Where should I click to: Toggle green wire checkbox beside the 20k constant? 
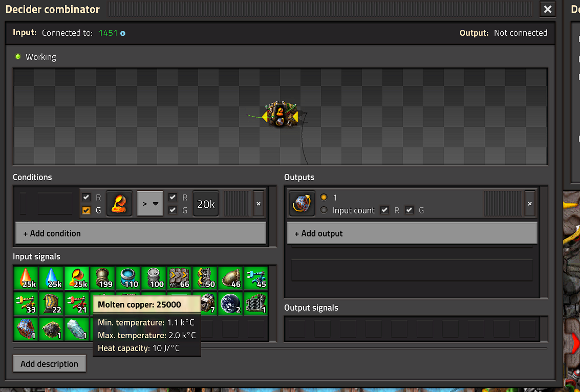(x=173, y=210)
